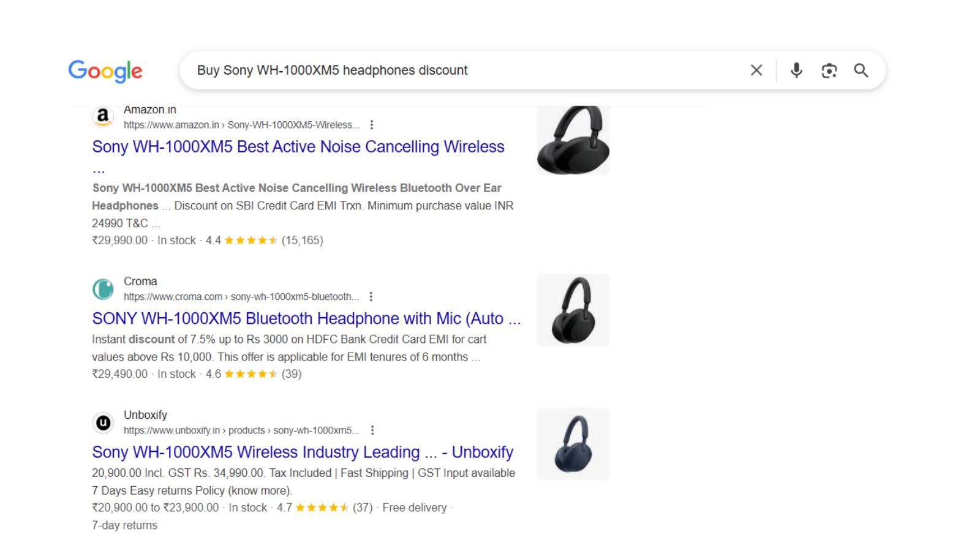Open more options for Unboxify result
980x551 pixels.
[372, 430]
